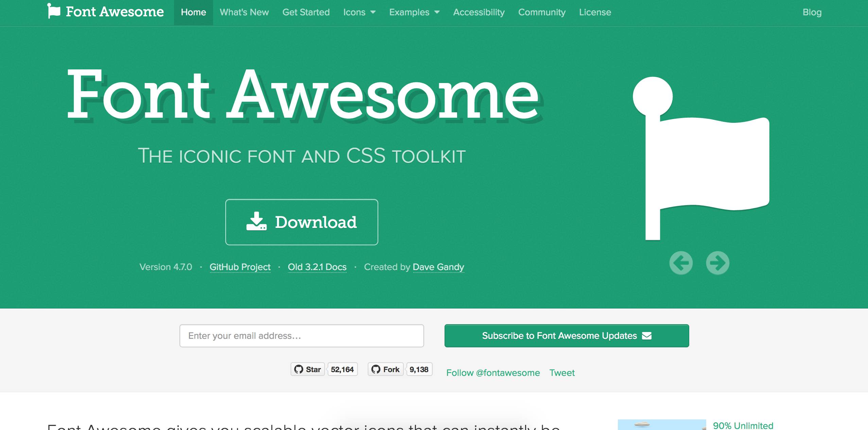Image resolution: width=868 pixels, height=430 pixels.
Task: Open the What's New page
Action: [x=244, y=12]
